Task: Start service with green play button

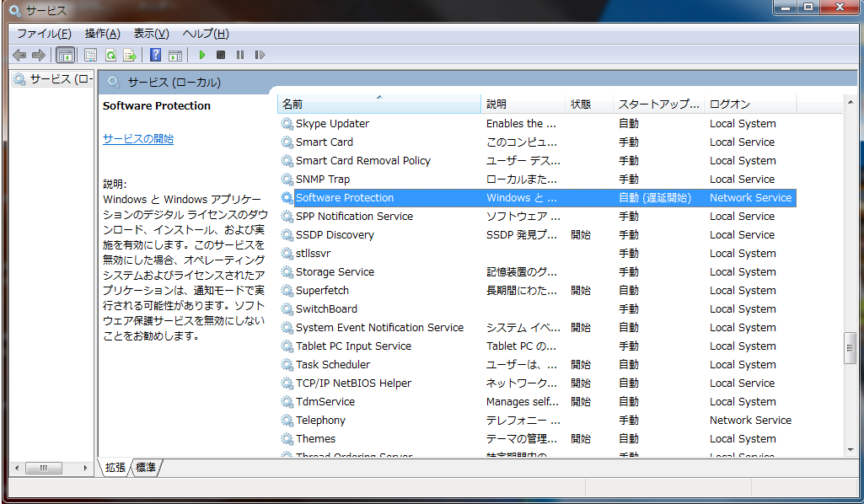Action: tap(202, 55)
